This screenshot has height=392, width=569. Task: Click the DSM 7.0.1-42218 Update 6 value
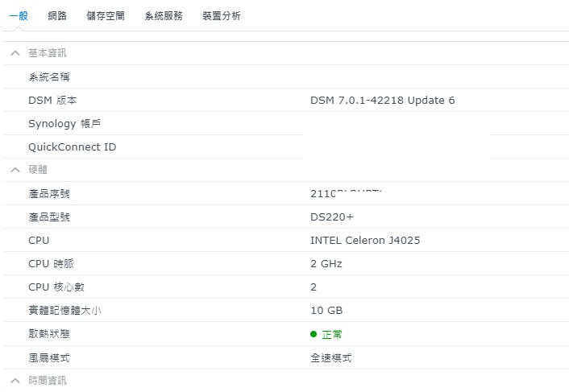[x=383, y=101]
